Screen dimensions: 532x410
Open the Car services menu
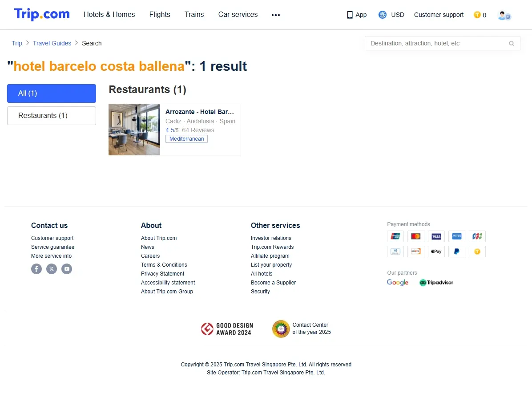coord(238,15)
